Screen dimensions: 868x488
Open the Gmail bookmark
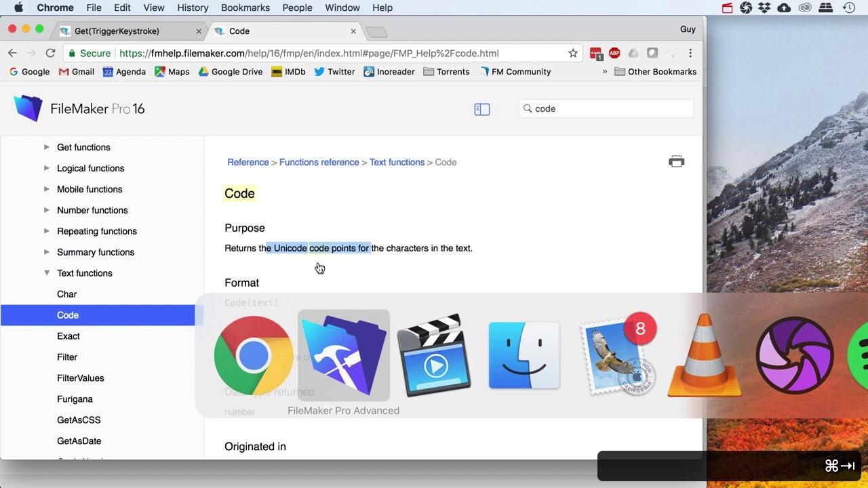77,71
